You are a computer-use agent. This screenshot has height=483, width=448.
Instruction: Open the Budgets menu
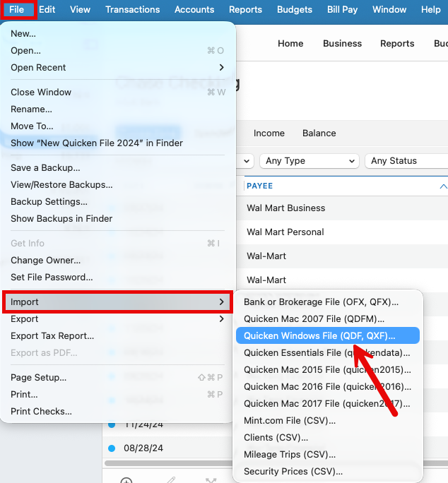[x=295, y=10]
